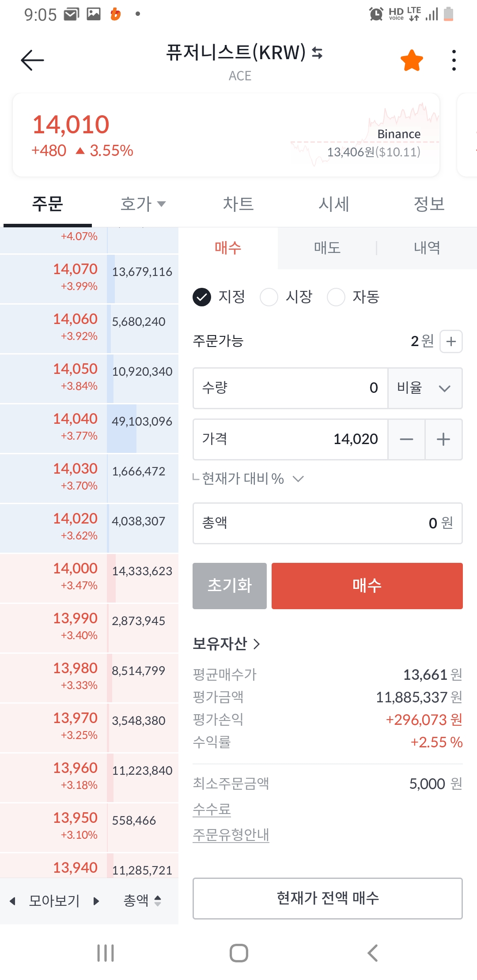
Task: Tap the back arrow icon
Action: coord(32,60)
